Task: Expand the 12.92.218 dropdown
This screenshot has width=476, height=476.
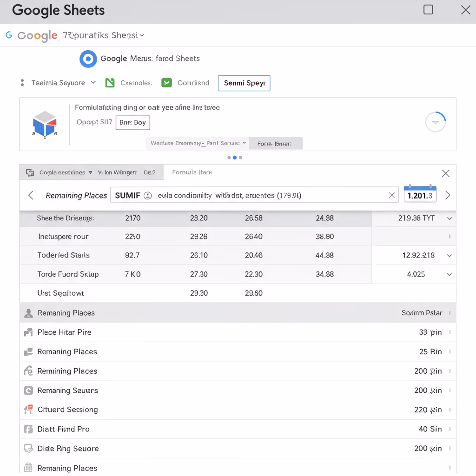Action: [x=450, y=255]
